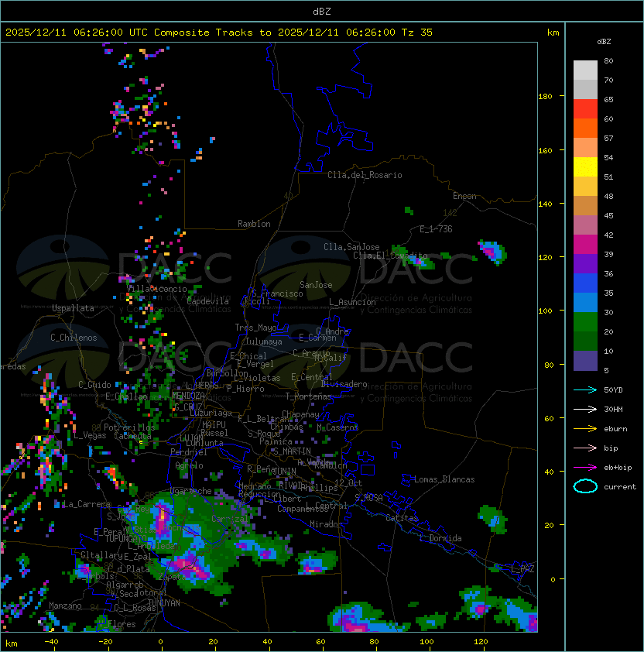This screenshot has height=652, width=644.
Task: Click the 'SanJose' map label near L_Asuncion
Action: pyautogui.click(x=316, y=285)
